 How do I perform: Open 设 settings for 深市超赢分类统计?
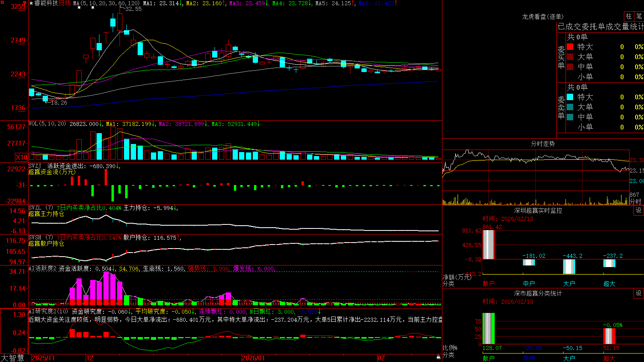[x=639, y=293]
